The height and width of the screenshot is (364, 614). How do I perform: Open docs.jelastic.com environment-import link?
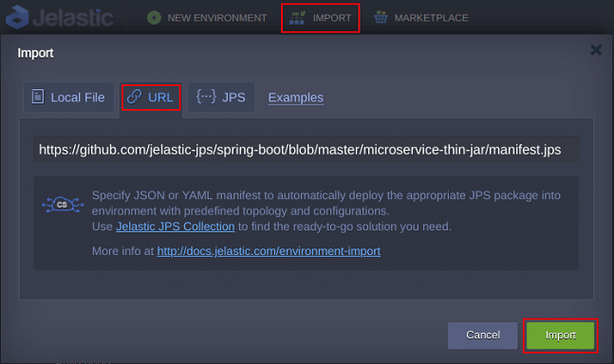[x=269, y=251]
